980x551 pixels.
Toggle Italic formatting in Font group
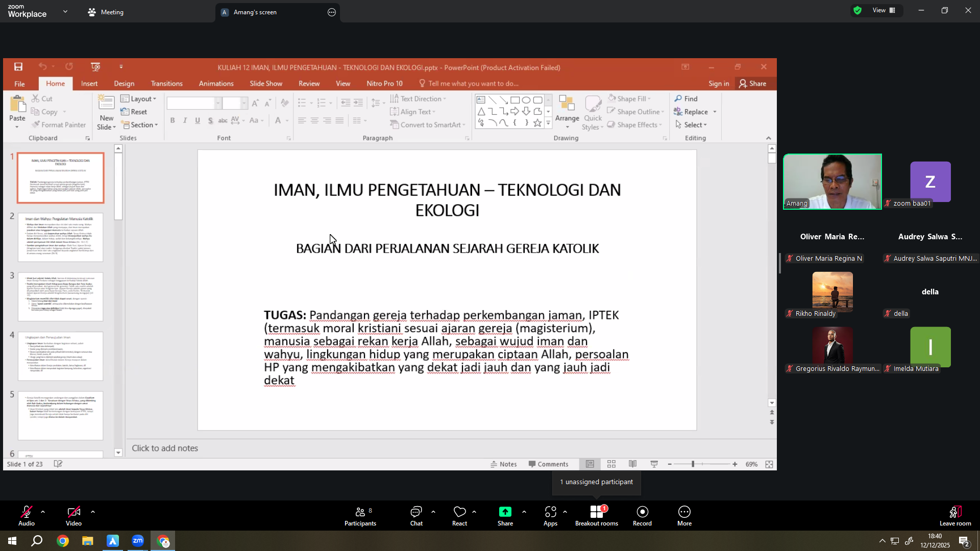pyautogui.click(x=185, y=120)
